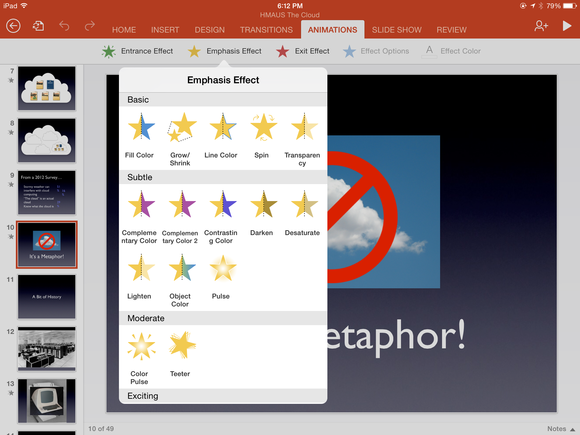The height and width of the screenshot is (435, 580).
Task: Open Entrance Effect menu
Action: (x=137, y=51)
